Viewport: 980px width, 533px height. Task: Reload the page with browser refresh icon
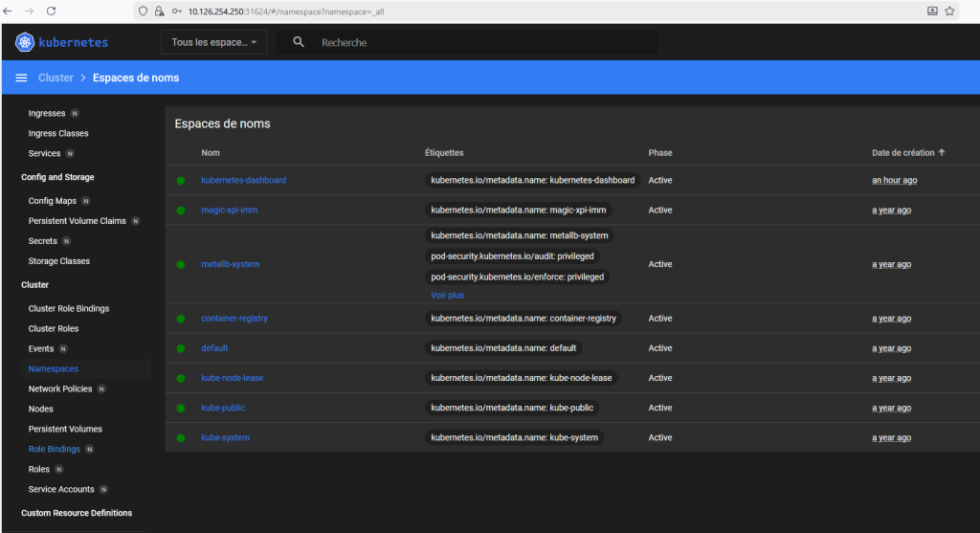pos(51,11)
